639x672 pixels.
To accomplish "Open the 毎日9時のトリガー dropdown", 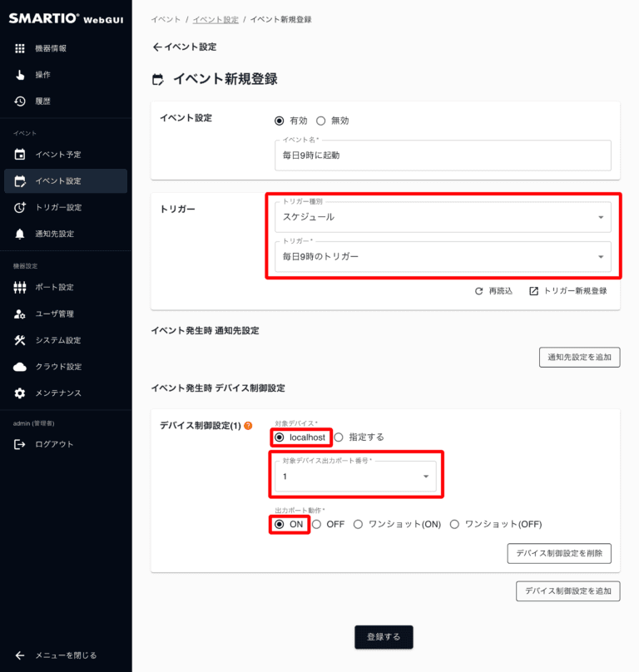I will click(x=443, y=257).
